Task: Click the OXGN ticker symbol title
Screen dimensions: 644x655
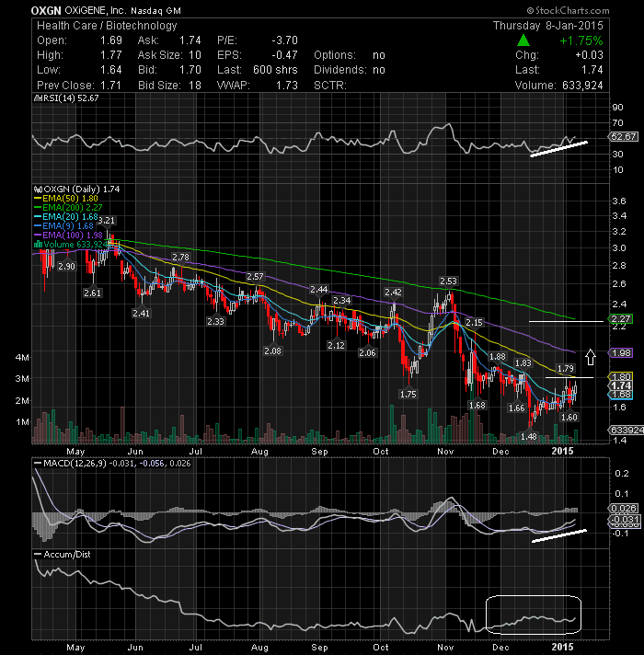Action: (46, 10)
